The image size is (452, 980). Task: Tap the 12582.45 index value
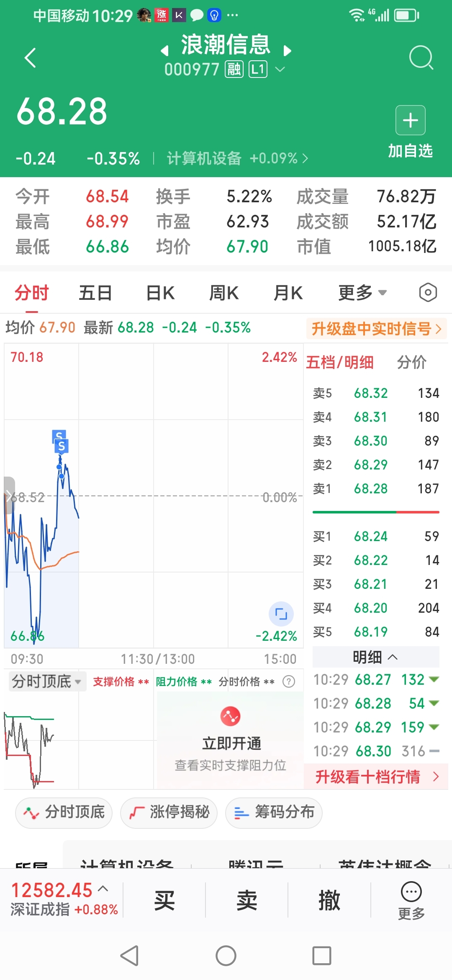[51, 890]
